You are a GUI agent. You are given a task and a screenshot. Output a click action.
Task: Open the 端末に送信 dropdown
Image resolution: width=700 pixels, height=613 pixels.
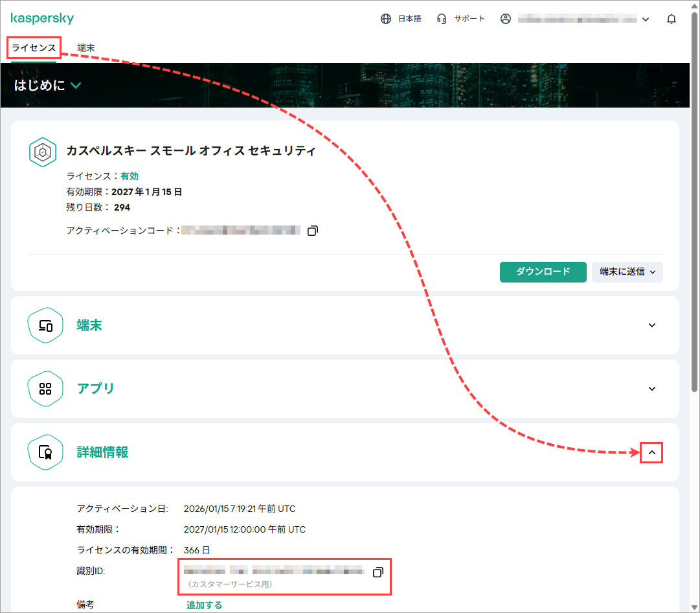627,272
